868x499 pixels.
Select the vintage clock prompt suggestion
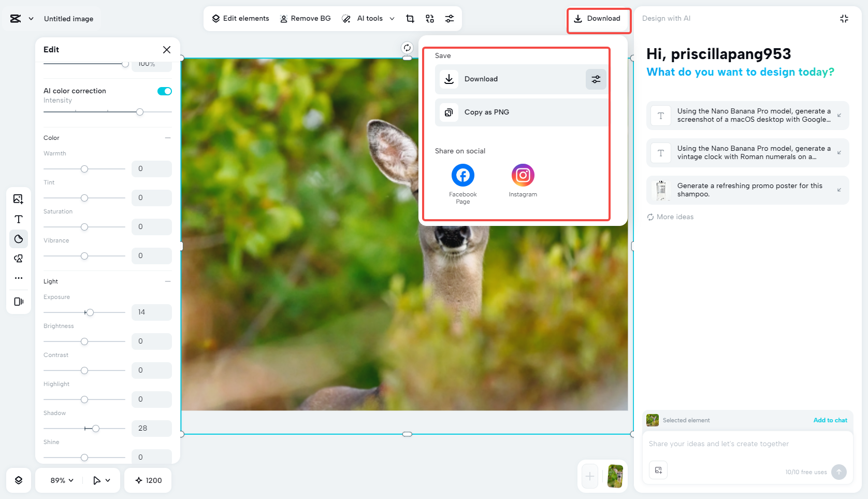pyautogui.click(x=747, y=153)
